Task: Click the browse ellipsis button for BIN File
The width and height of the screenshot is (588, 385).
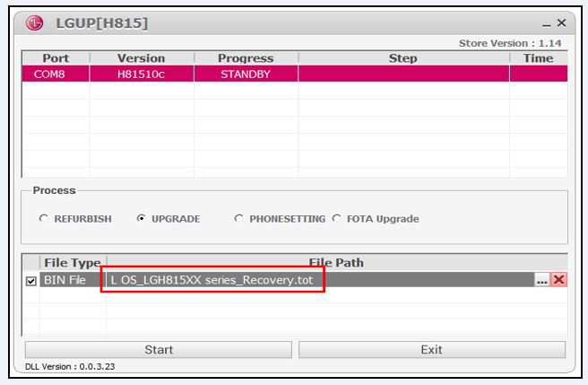Action: click(x=542, y=280)
